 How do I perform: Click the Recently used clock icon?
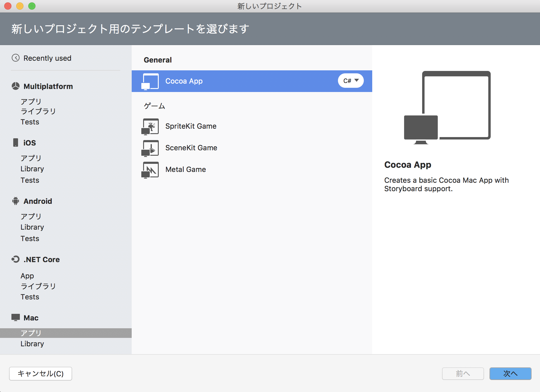click(16, 58)
